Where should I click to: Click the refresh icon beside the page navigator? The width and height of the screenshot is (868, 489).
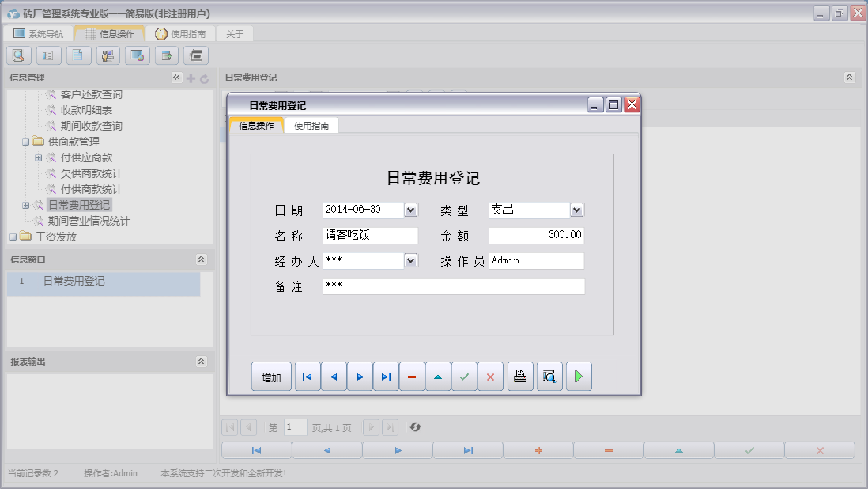(415, 427)
